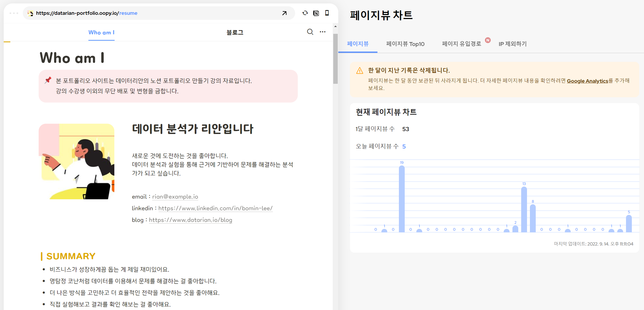The image size is (644, 310).
Task: Open the three-dot more menu
Action: (322, 32)
